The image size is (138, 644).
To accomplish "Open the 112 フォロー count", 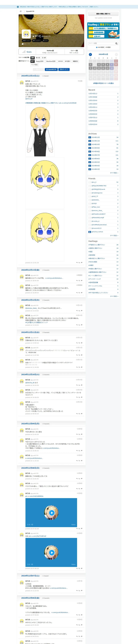I will coord(26,40).
